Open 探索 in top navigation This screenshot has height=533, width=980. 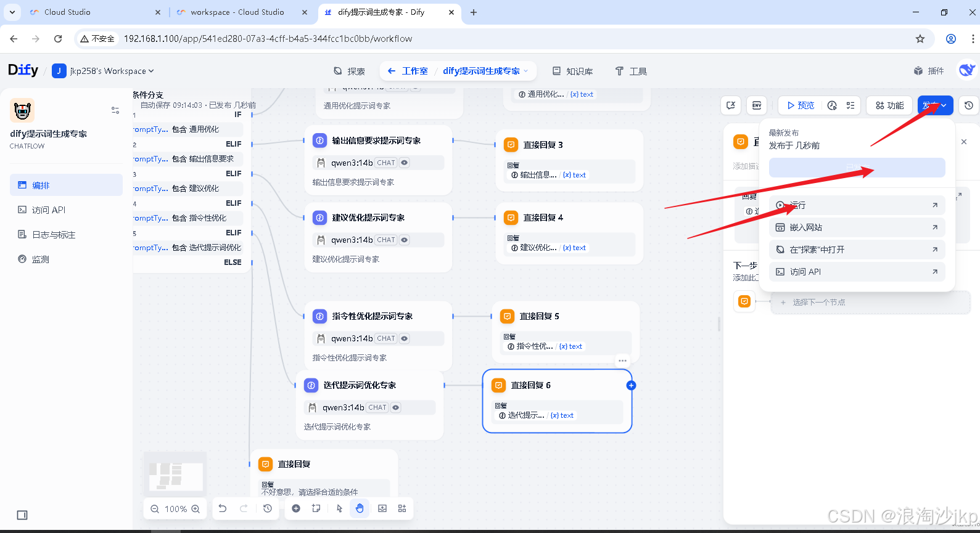(x=349, y=71)
